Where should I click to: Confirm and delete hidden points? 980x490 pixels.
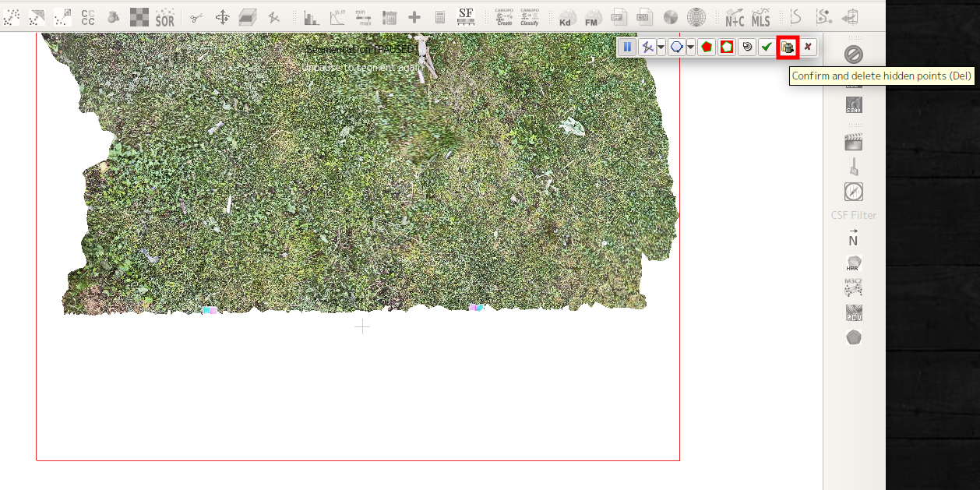(x=788, y=47)
